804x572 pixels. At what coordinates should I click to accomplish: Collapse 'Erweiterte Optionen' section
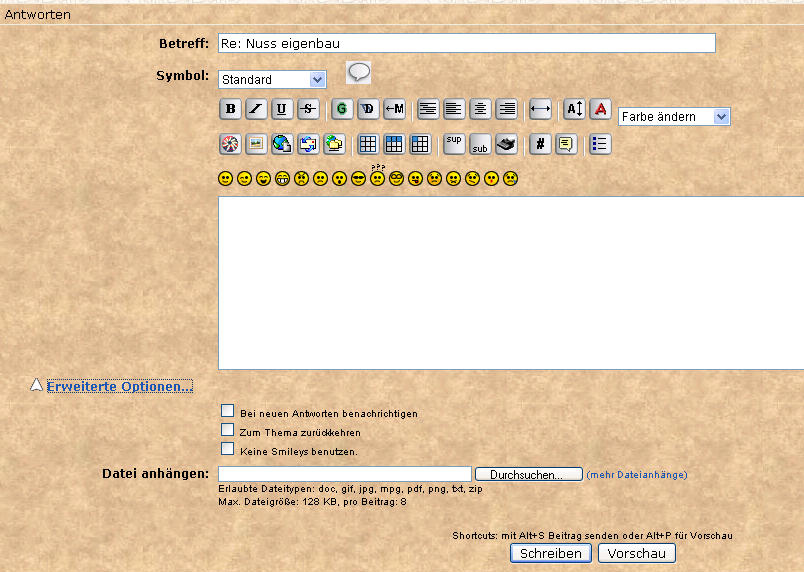(x=119, y=386)
